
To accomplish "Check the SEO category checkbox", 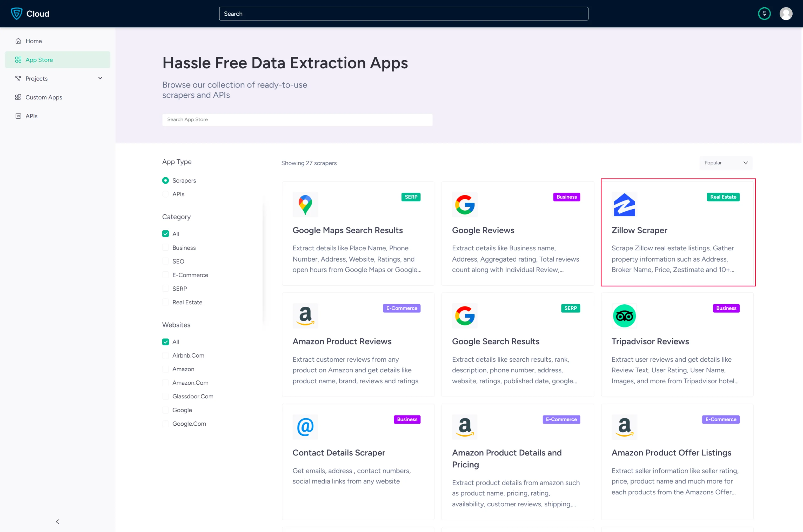I will 166,261.
